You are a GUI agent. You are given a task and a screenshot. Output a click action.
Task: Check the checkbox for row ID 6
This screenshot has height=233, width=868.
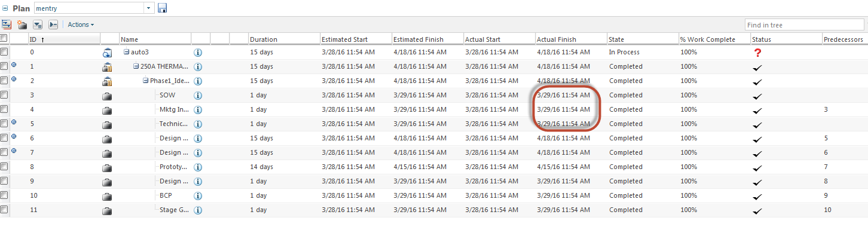(x=4, y=138)
